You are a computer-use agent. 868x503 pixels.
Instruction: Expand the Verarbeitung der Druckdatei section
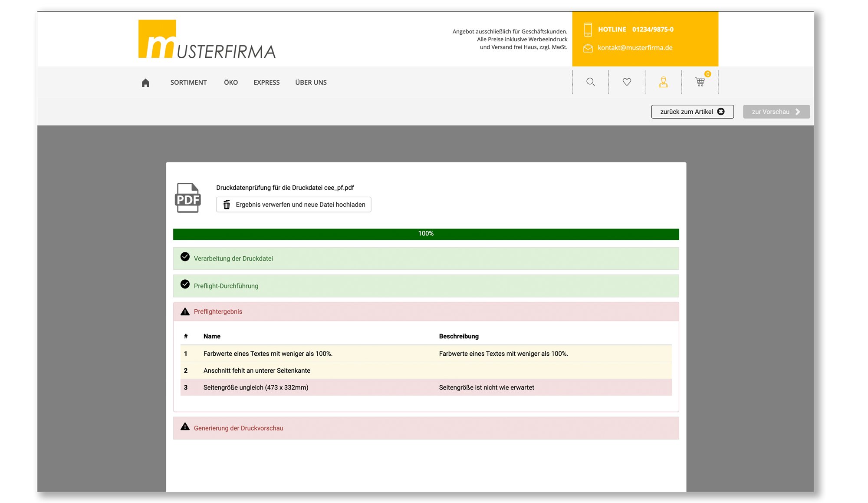click(x=426, y=258)
